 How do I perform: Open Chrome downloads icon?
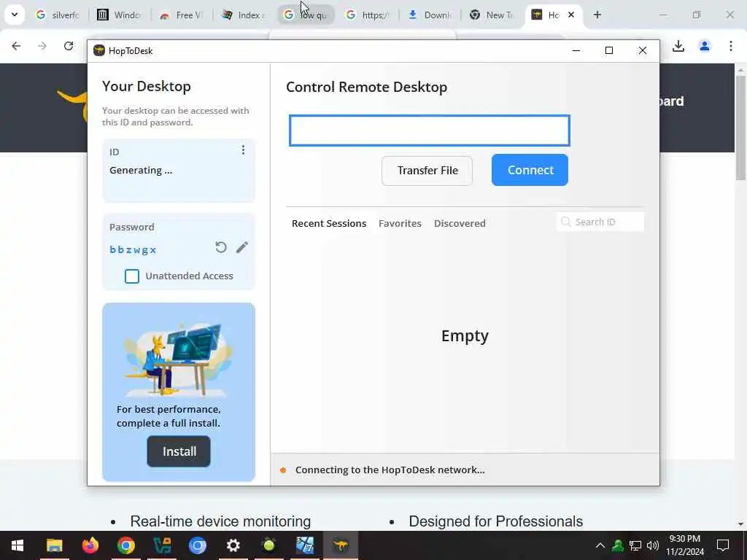pos(678,46)
